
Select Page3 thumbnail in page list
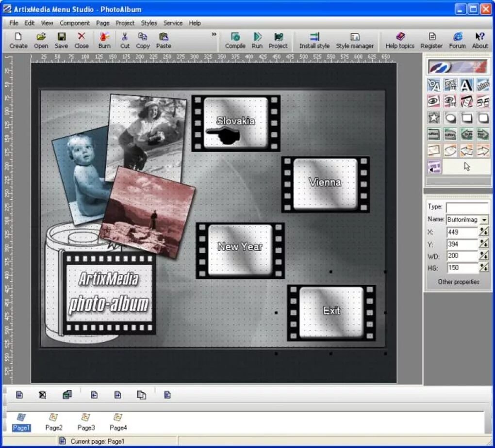point(86,422)
